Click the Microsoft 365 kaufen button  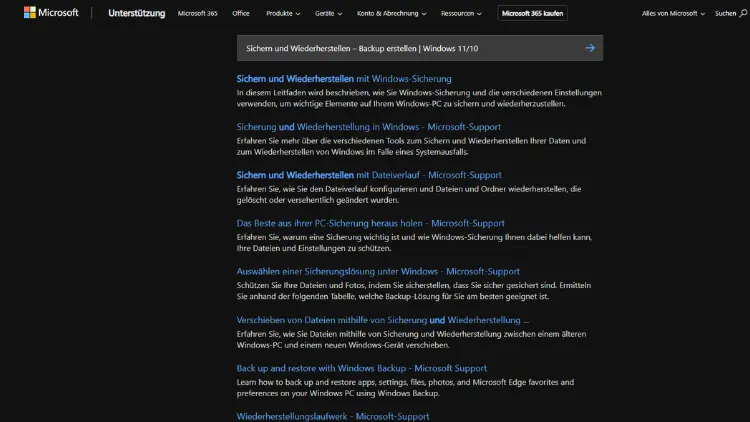point(532,13)
